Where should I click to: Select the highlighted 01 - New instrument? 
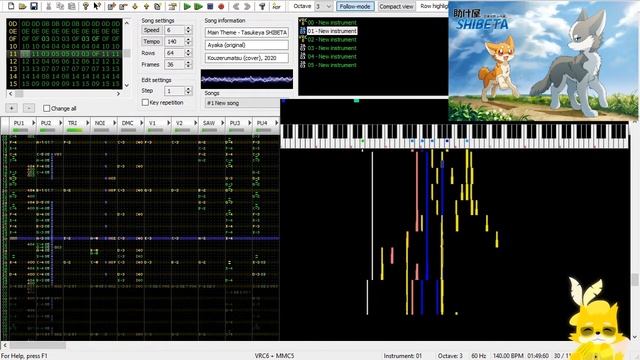click(x=332, y=31)
